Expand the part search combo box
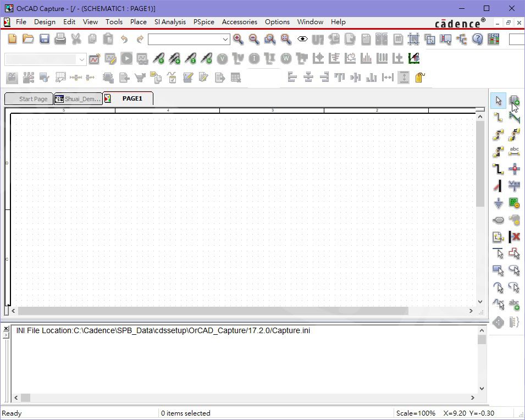Screen dimensions: 525x420 225,40
